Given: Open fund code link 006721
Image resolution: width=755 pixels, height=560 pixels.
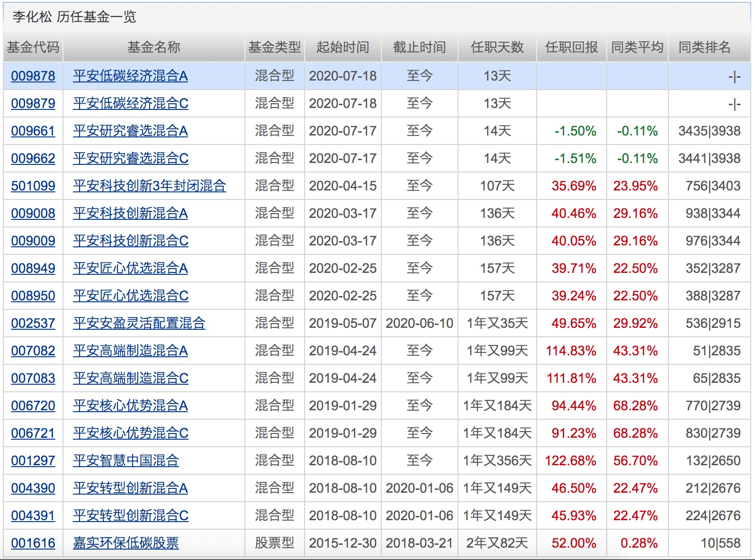Looking at the screenshot, I should pyautogui.click(x=33, y=433).
